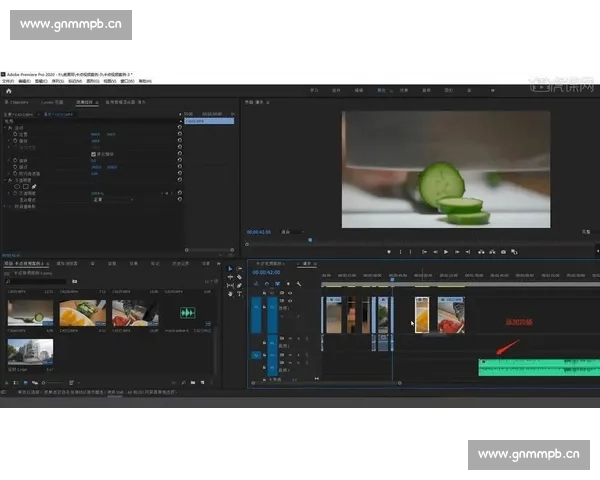The image size is (600, 480).
Task: Toggle the uniform scale checkbox
Action: (94, 154)
